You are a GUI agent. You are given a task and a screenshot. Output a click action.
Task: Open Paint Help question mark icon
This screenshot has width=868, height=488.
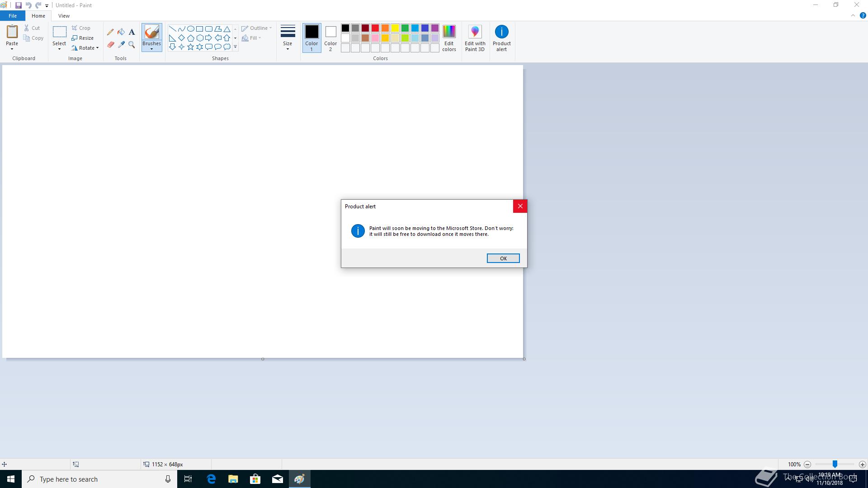[x=863, y=15]
